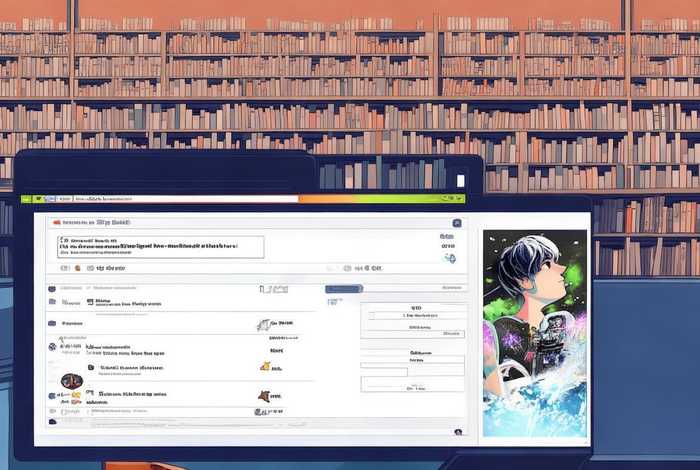This screenshot has width=700, height=470.
Task: Click the dark blue square header icon
Action: (x=457, y=223)
